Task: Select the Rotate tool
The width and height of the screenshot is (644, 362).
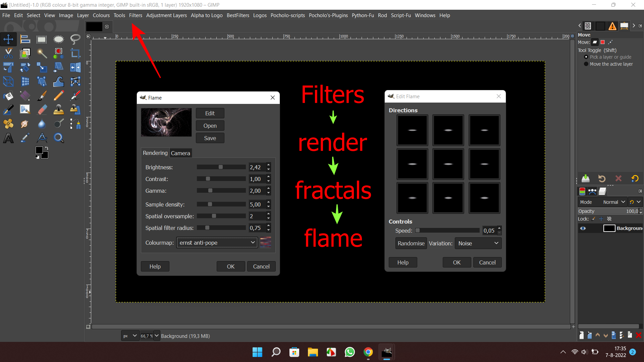Action: pos(25,67)
